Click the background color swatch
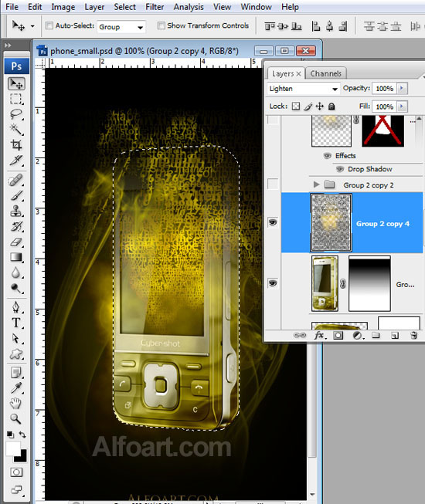Screen dimensions: 425x504 22,457
